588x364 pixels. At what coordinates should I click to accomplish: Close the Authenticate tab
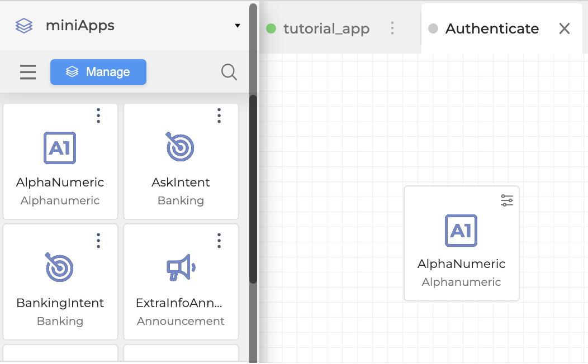tap(565, 29)
